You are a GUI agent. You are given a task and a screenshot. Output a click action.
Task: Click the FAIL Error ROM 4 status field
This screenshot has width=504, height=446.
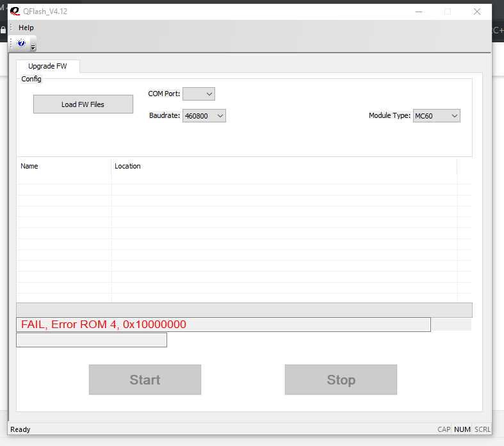pos(223,324)
